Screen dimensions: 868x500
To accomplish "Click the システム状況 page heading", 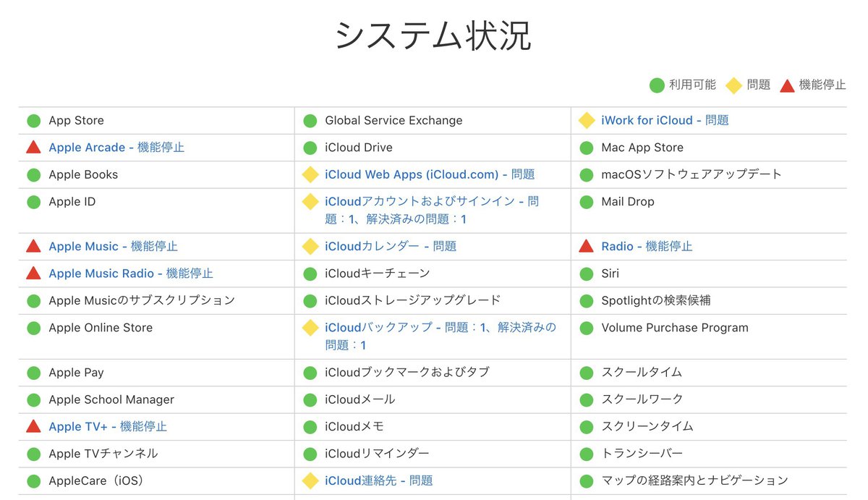I will tap(433, 36).
